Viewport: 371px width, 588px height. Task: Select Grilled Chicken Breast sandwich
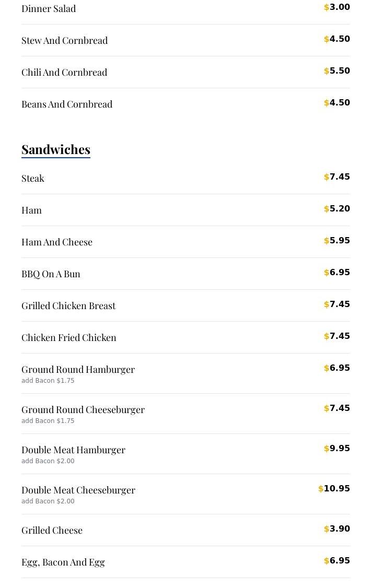coord(68,306)
